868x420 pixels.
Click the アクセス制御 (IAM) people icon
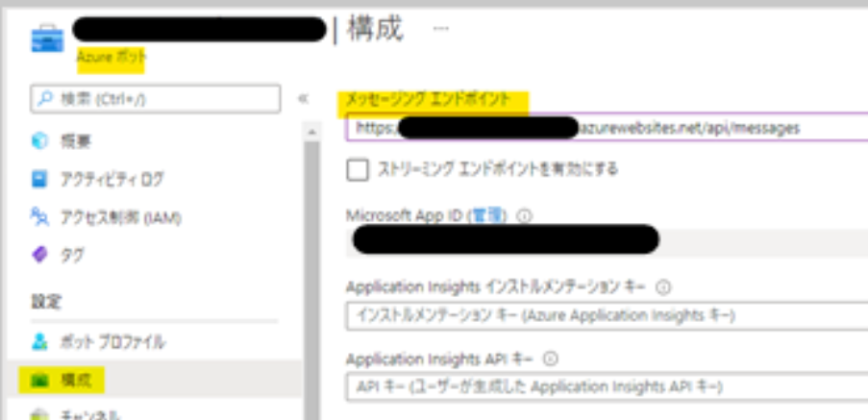[39, 217]
